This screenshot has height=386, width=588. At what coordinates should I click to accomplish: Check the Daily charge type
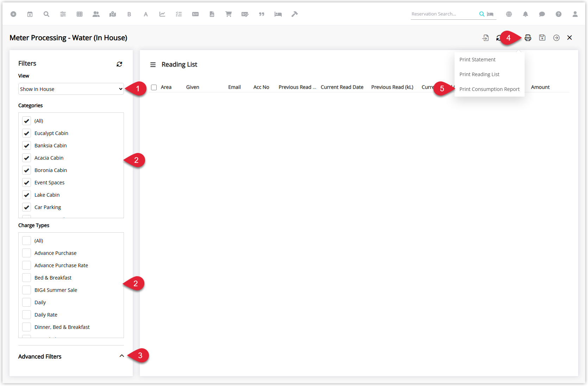click(x=27, y=302)
